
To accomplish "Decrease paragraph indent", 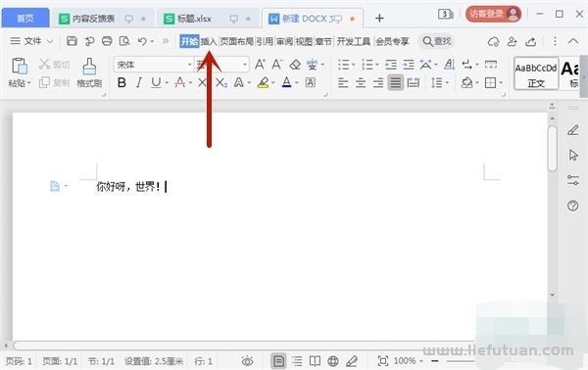I will point(391,65).
